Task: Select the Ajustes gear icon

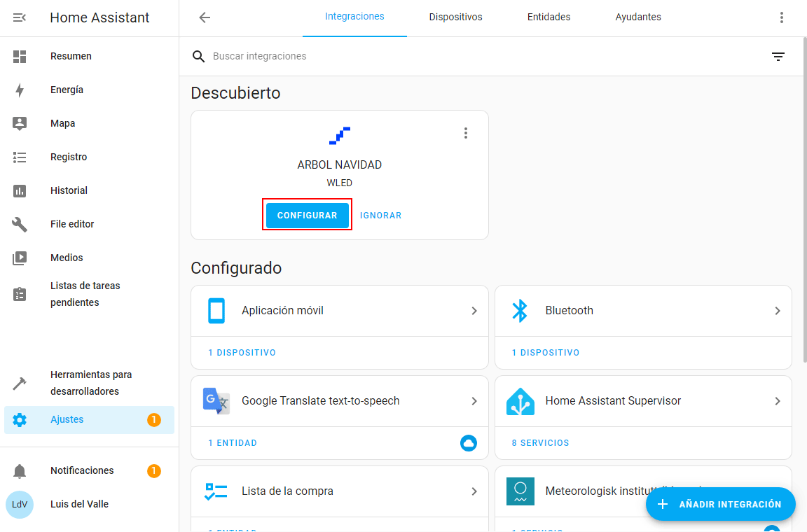Action: [x=20, y=420]
